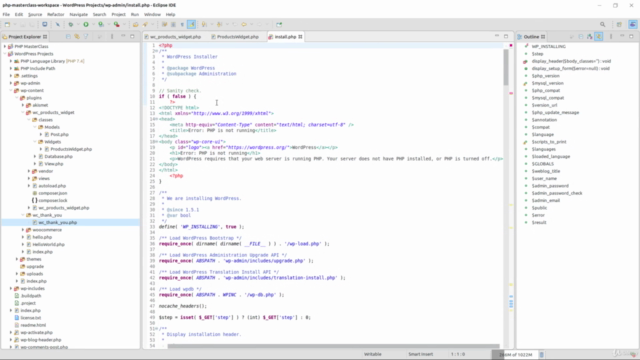This screenshot has height=360, width=640.
Task: Select display_header function in Outline
Action: pos(571,61)
